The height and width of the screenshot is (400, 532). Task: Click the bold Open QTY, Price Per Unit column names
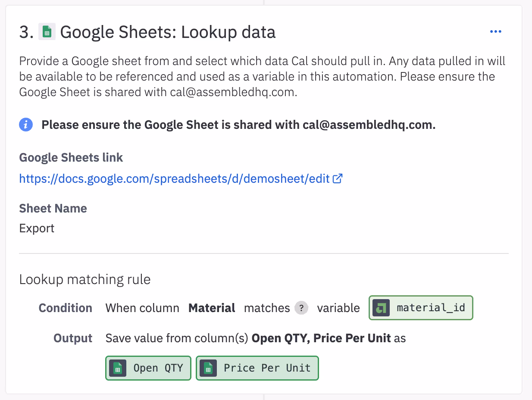pos(321,338)
